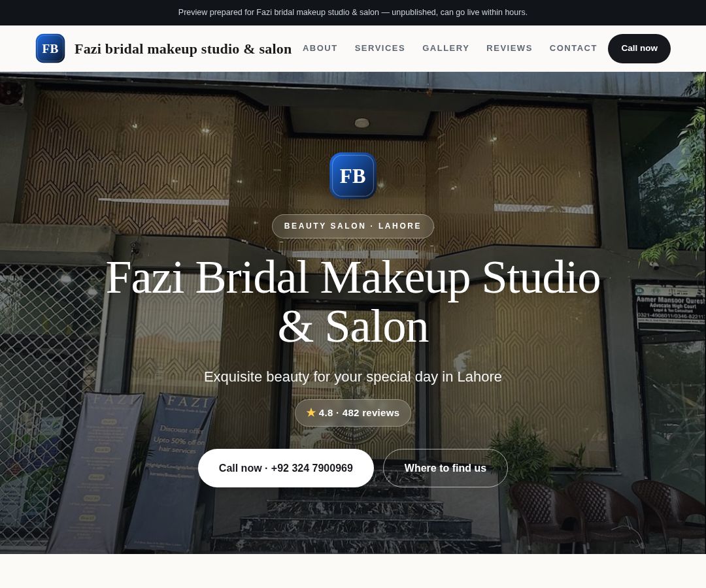Screen dimensions: 706x588
Task: Open the About nav link
Action: coord(320,48)
